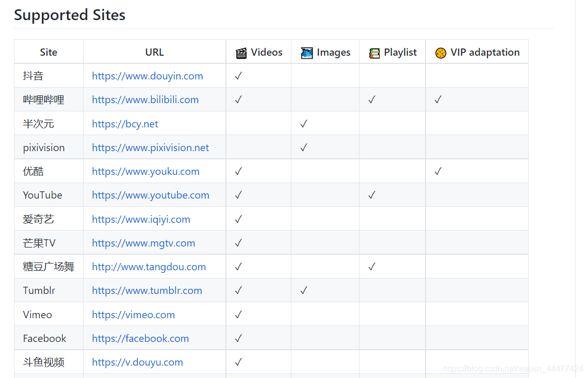Go to the youtube.com link
The height and width of the screenshot is (378, 588).
(x=151, y=195)
